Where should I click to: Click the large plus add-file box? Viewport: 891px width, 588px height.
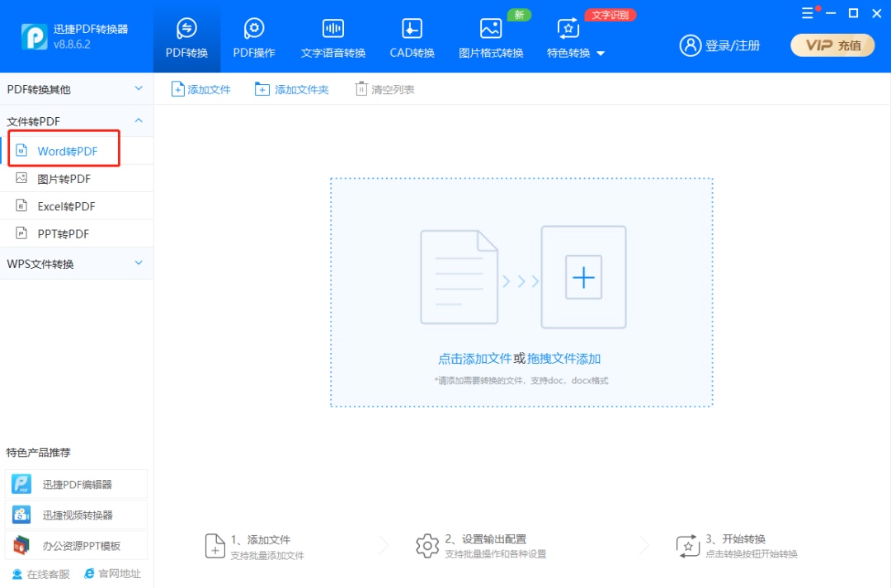pos(583,278)
